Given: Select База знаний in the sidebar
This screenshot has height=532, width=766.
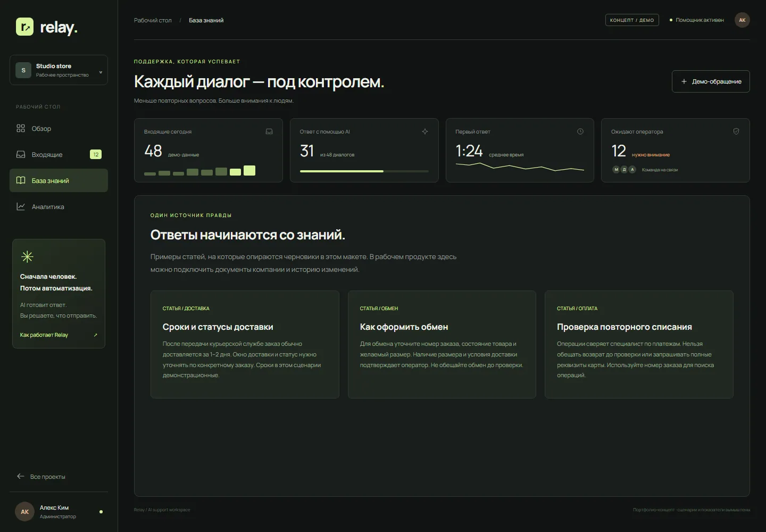Looking at the screenshot, I should (59, 180).
